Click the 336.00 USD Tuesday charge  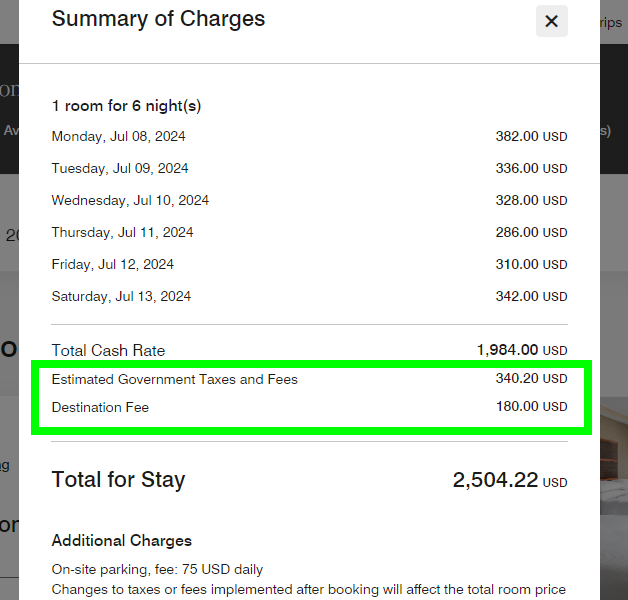click(531, 168)
